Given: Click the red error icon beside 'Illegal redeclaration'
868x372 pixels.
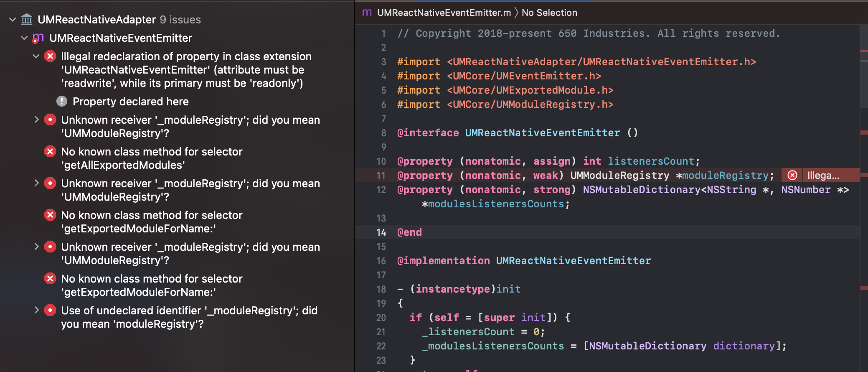Looking at the screenshot, I should [x=50, y=56].
